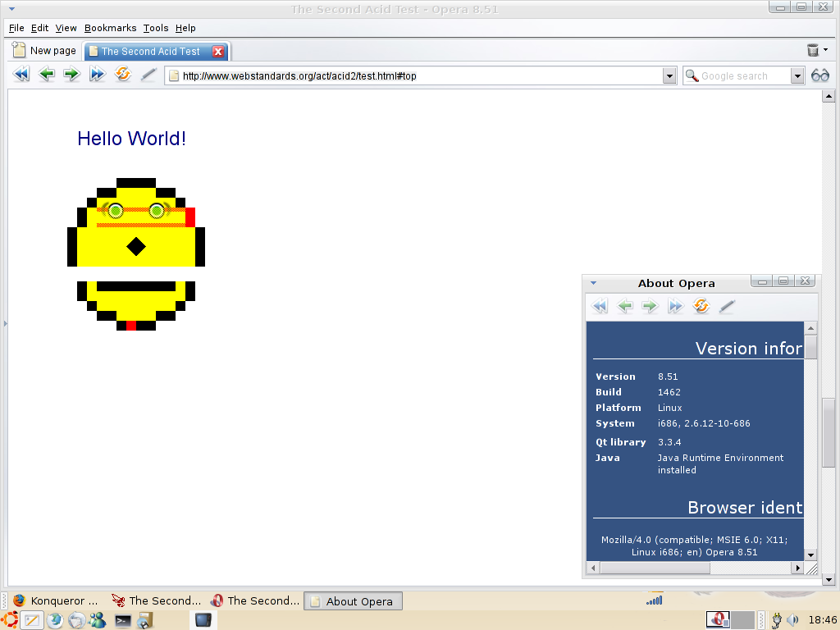Open the File menu
The image size is (840, 630).
(16, 28)
